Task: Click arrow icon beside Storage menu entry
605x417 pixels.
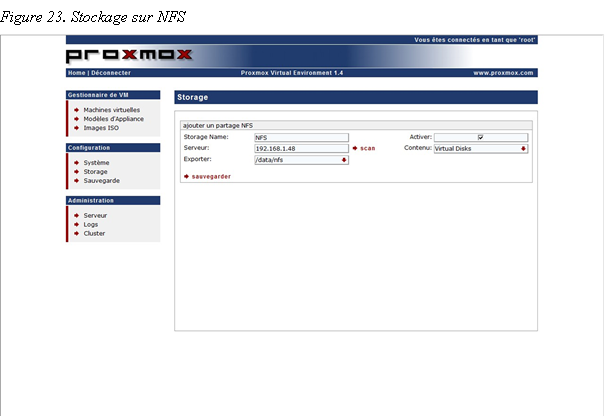Action: click(x=76, y=172)
